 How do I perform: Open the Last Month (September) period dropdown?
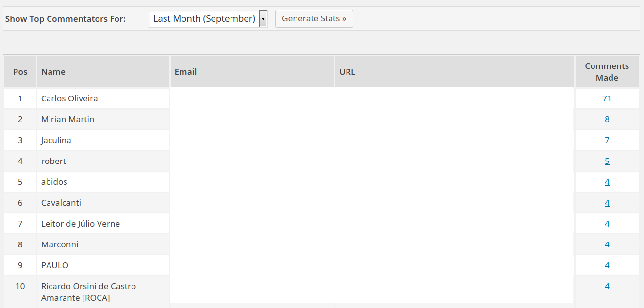208,19
